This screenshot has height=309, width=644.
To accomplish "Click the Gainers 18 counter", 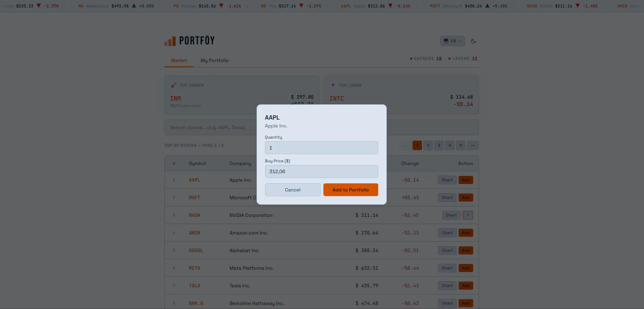I will [x=426, y=59].
